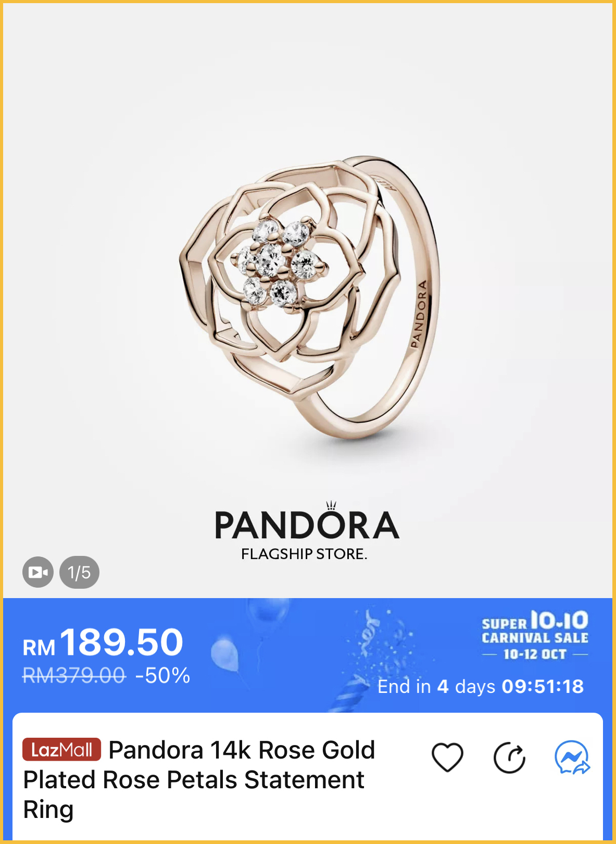Open the Pandora ring product photo

coord(309,297)
